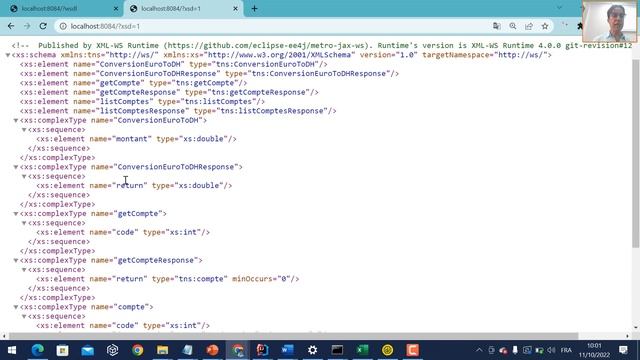Screen dimensions: 640x360
Task: Open the site information icon in address bar
Action: coord(63,26)
